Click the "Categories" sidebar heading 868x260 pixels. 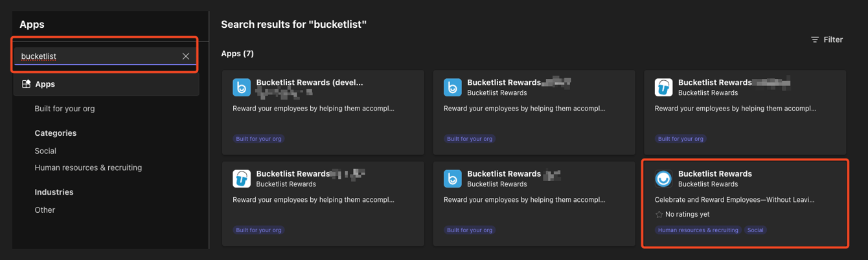click(x=55, y=133)
